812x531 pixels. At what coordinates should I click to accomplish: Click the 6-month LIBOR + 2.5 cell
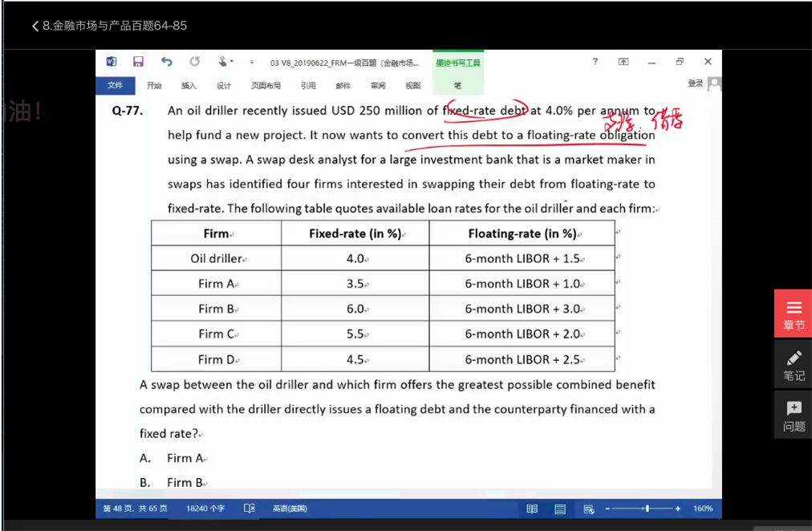click(x=522, y=359)
